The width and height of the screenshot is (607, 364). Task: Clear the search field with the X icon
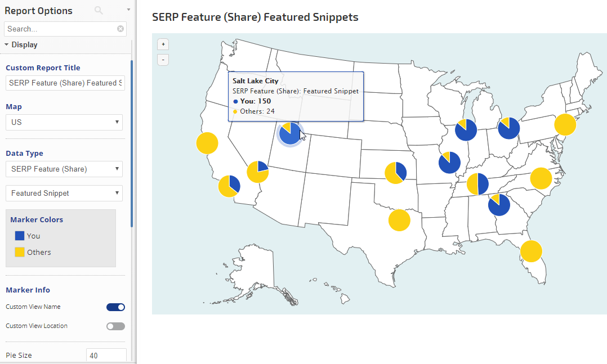click(120, 29)
